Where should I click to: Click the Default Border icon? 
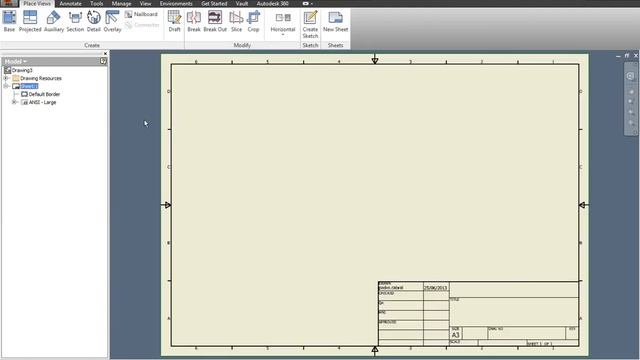[24, 94]
